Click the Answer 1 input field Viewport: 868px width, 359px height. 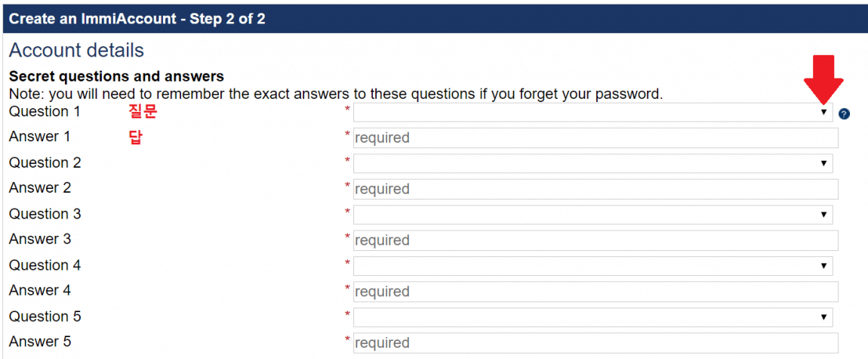pyautogui.click(x=596, y=138)
